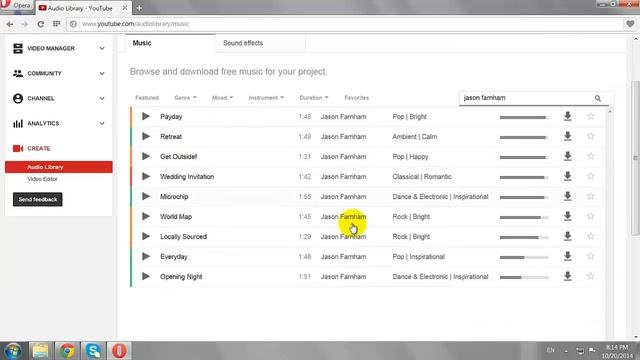Add Opening Night to favorites
The width and height of the screenshot is (640, 360).
click(590, 276)
